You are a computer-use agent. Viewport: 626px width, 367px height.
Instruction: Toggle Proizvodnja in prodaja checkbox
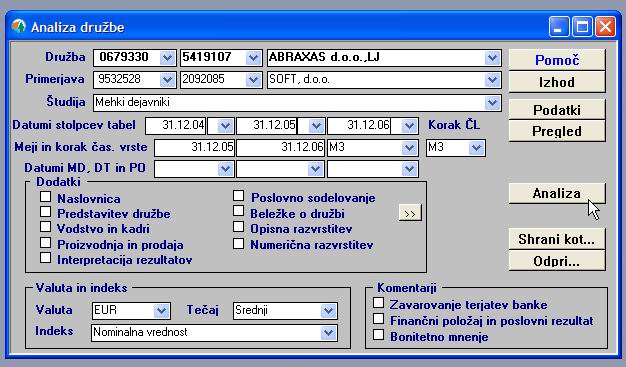point(46,242)
